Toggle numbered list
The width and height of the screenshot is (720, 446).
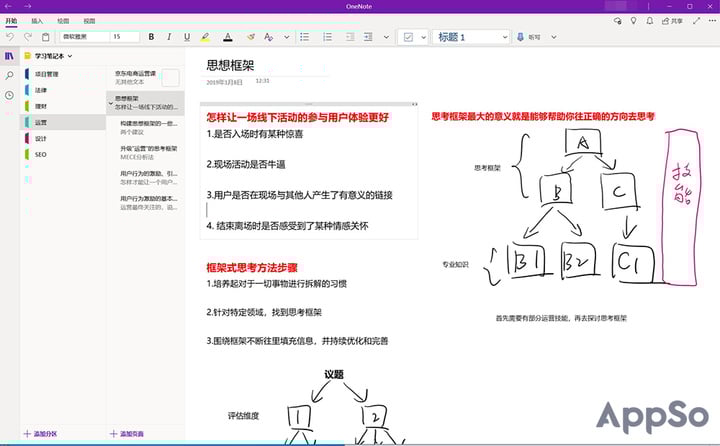[327, 37]
